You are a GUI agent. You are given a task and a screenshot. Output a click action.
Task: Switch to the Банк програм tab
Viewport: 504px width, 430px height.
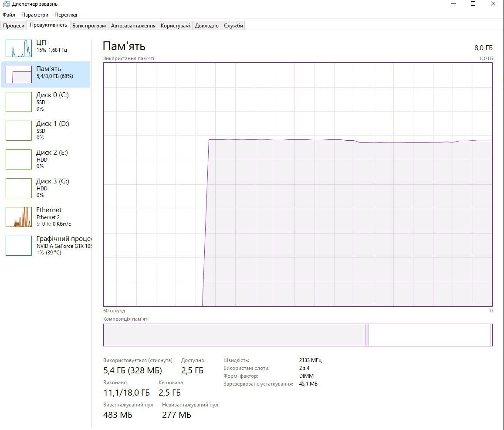[x=89, y=26]
